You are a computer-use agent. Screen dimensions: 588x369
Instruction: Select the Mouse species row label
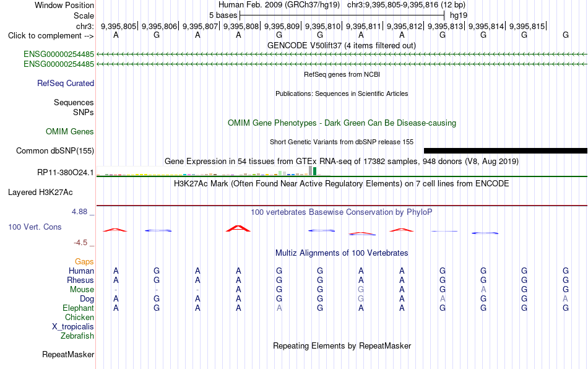tap(82, 290)
